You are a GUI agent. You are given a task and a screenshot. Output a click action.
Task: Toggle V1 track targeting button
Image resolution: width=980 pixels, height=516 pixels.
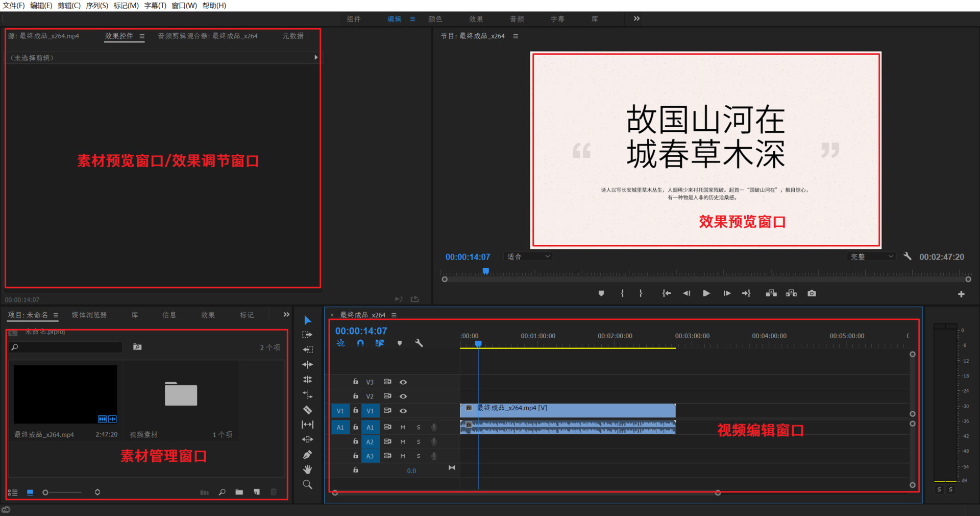click(370, 411)
